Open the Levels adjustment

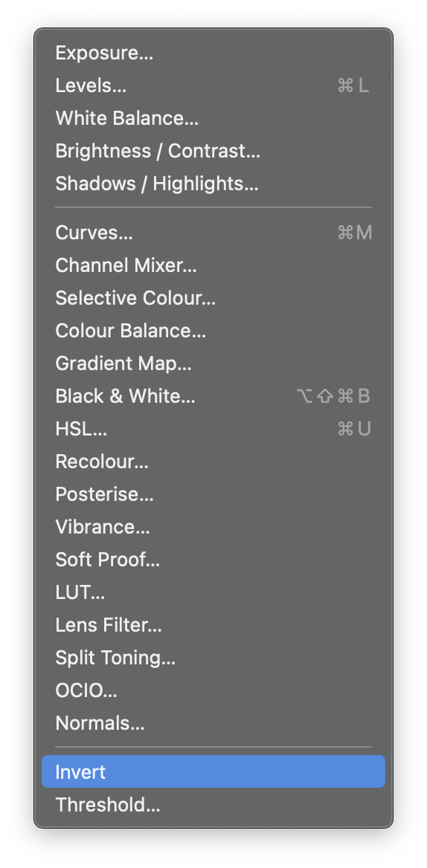(x=213, y=85)
